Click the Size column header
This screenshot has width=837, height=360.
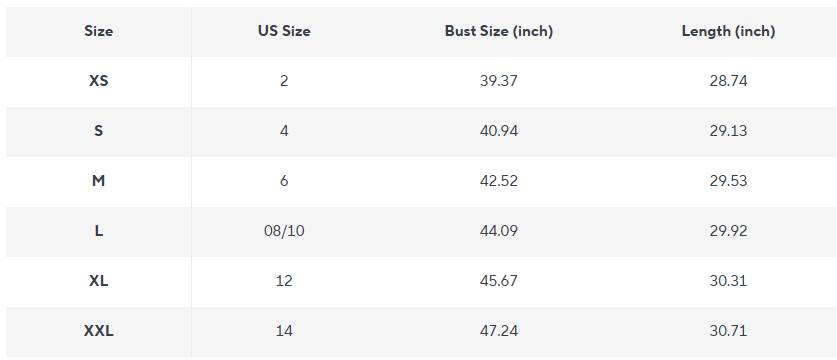click(99, 32)
